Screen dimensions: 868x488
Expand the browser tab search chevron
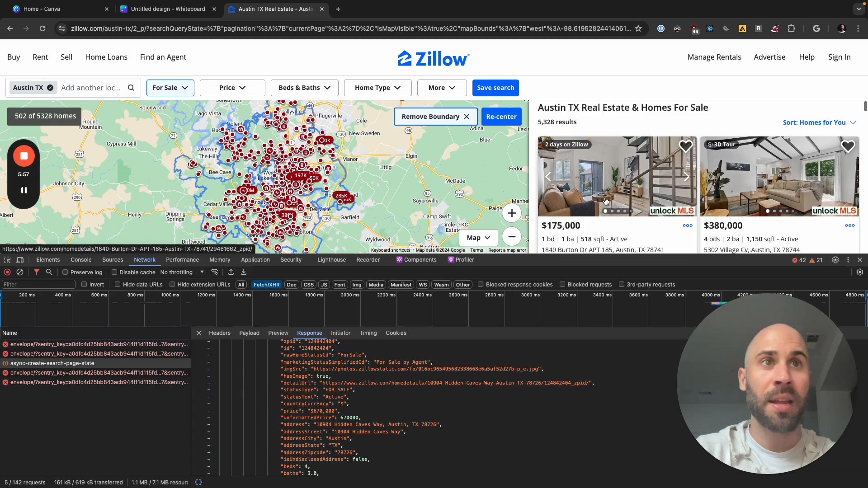pyautogui.click(x=859, y=9)
